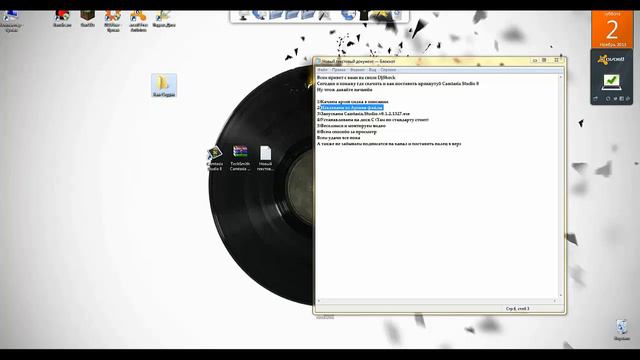
Task: Click the monitor icon in top dock
Action: (x=244, y=16)
